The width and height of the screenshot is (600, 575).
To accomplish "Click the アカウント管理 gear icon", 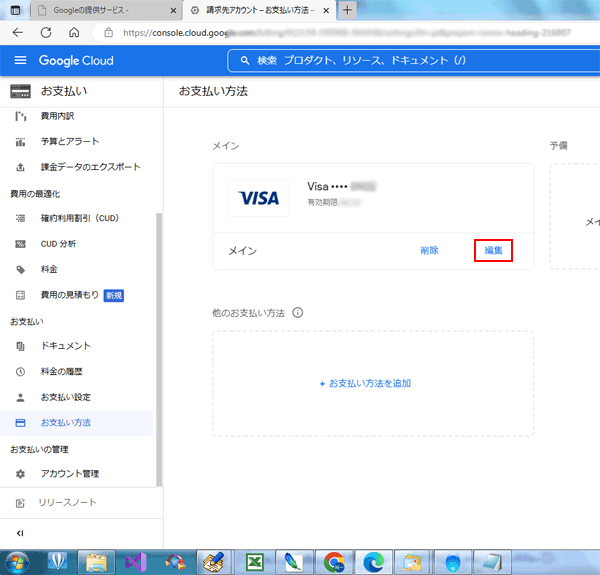I will pyautogui.click(x=20, y=474).
